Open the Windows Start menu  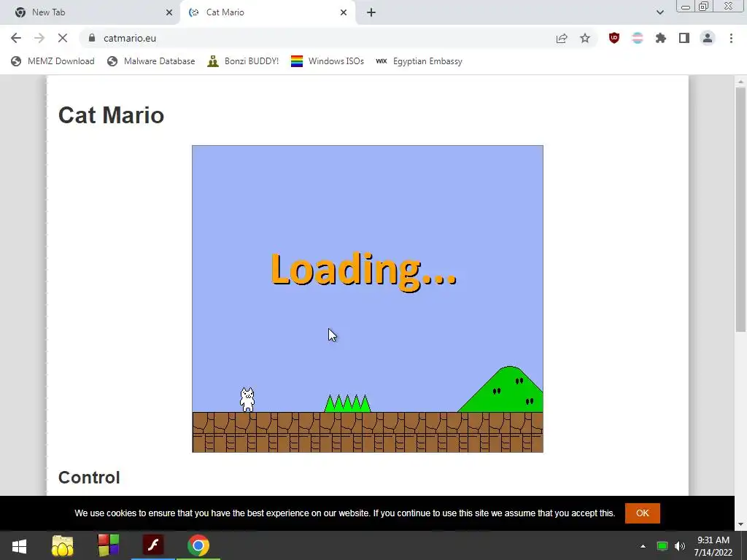click(x=19, y=545)
